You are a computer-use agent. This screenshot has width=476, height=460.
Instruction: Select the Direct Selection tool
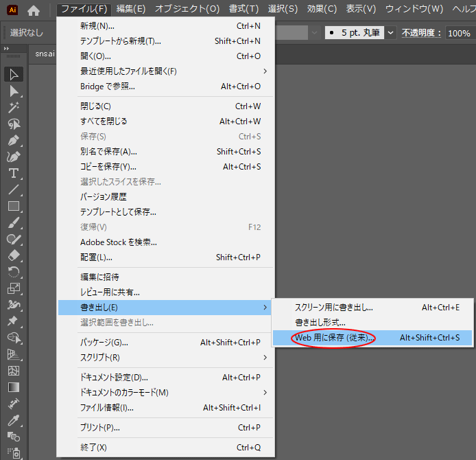14,91
